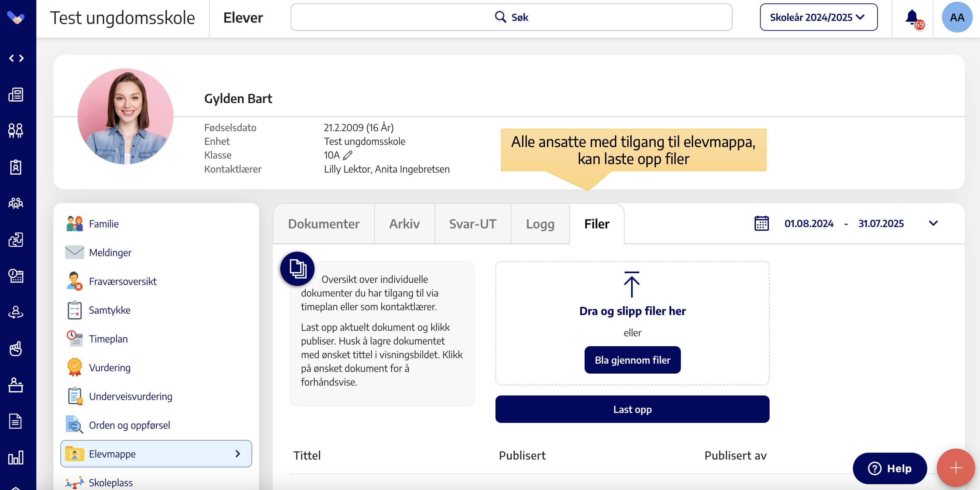Click the Fraværsoversikt person icon

coord(74,281)
